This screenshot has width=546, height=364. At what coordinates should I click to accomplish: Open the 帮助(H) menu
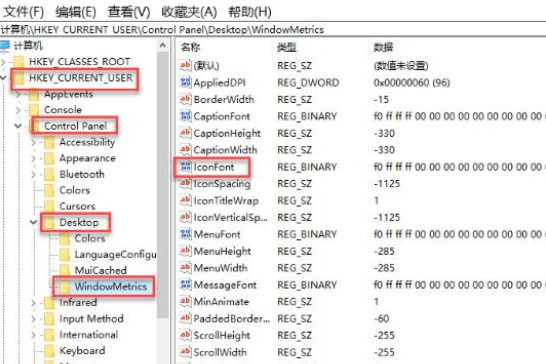pyautogui.click(x=250, y=12)
